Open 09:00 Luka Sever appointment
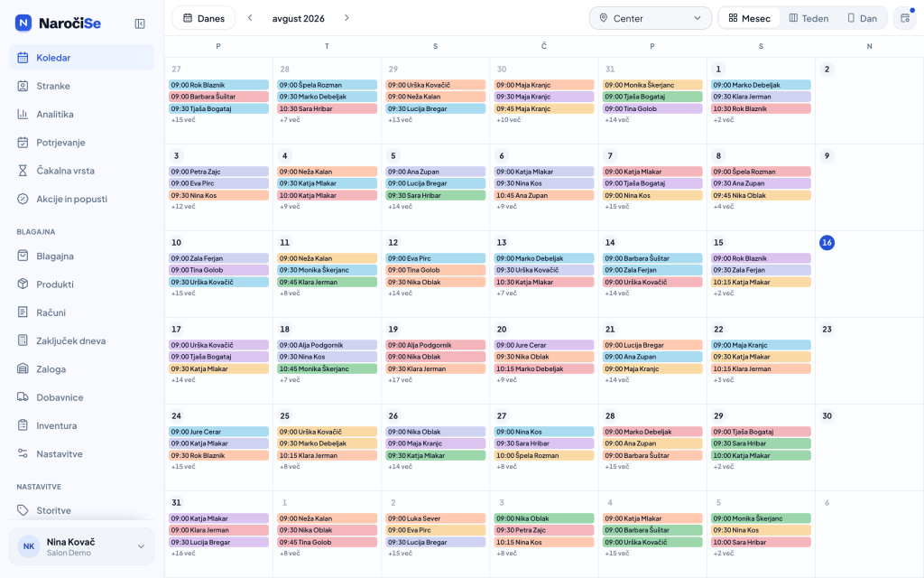Screen dimensions: 924x578 click(436, 518)
